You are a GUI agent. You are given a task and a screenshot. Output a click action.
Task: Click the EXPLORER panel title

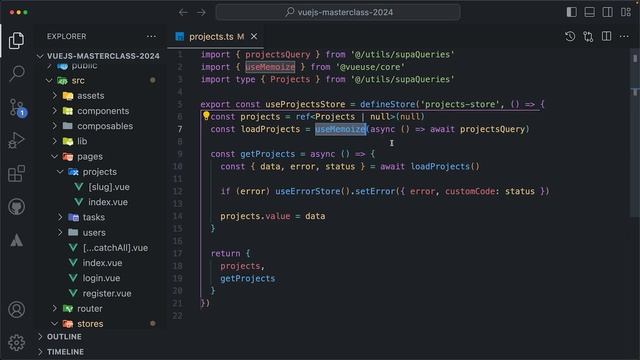point(67,36)
